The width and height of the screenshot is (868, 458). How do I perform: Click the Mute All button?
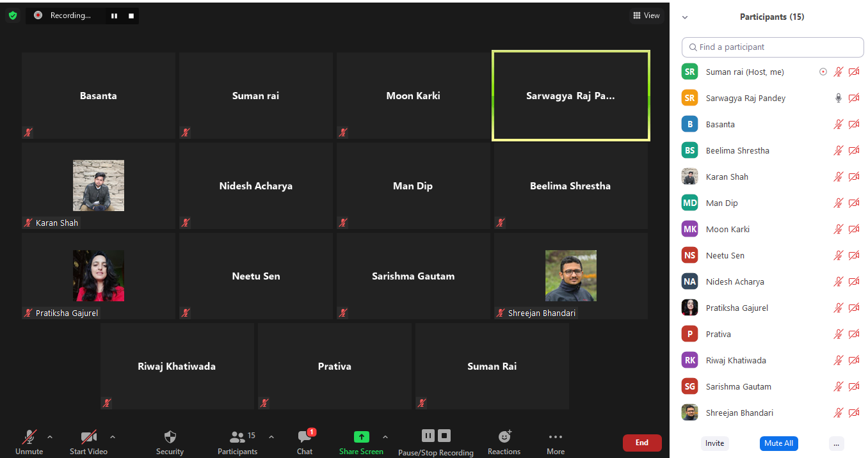tap(778, 443)
